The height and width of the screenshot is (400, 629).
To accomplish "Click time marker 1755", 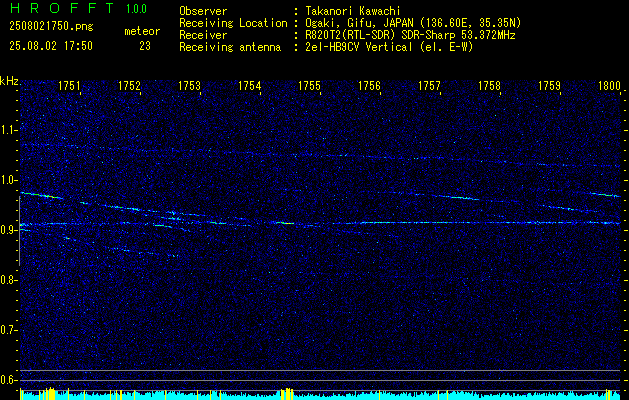I will tap(310, 86).
